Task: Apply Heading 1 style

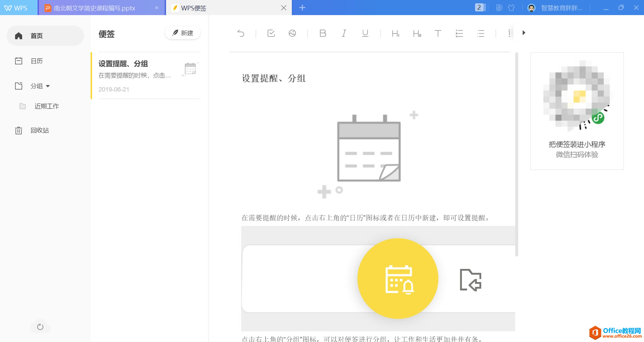Action: point(395,33)
